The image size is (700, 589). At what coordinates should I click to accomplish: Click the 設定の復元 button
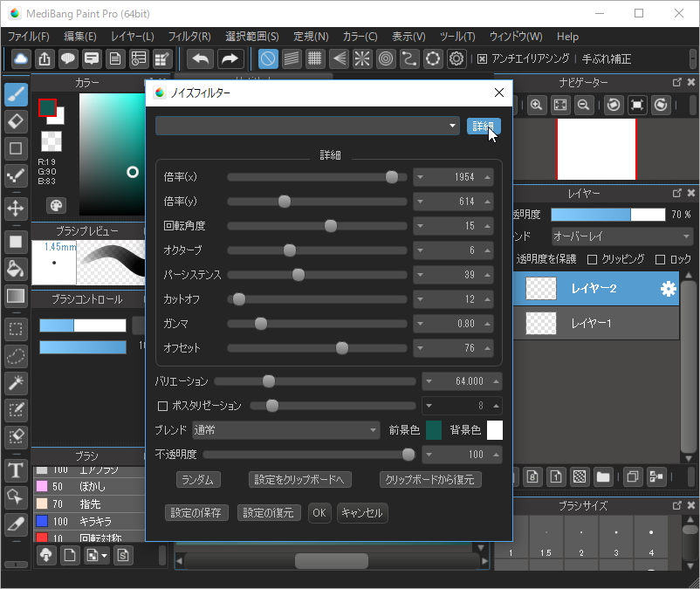[269, 513]
